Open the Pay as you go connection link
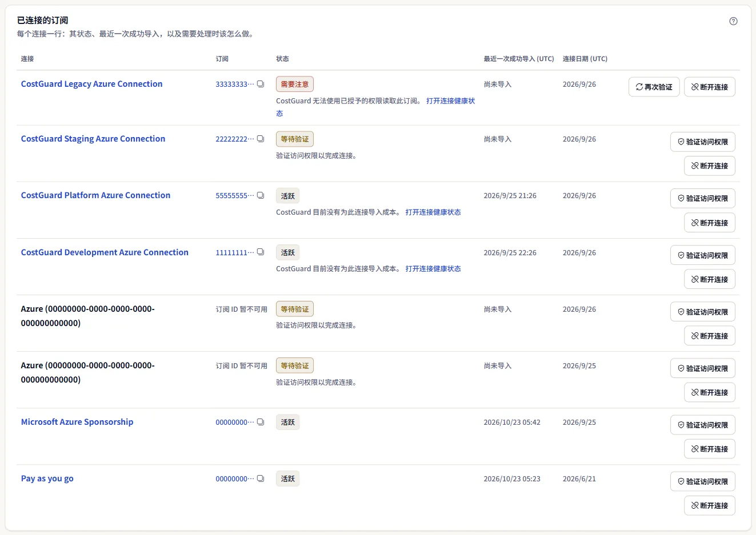 (47, 478)
